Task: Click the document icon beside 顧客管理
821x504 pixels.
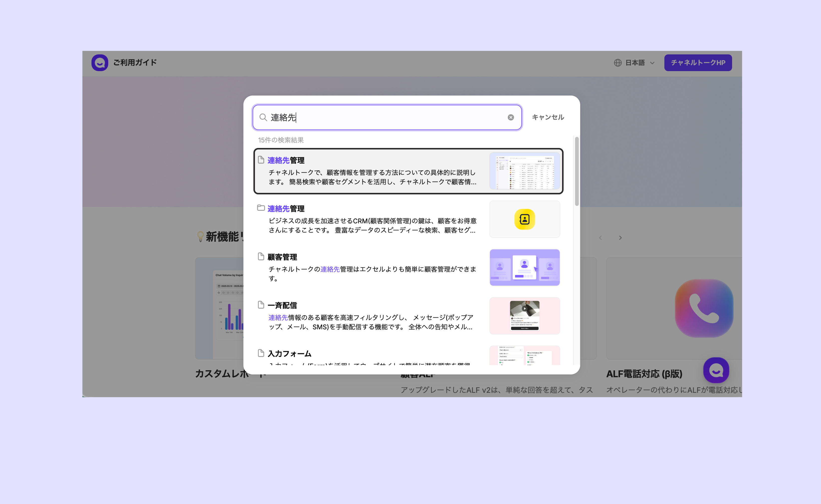Action: [x=261, y=256]
